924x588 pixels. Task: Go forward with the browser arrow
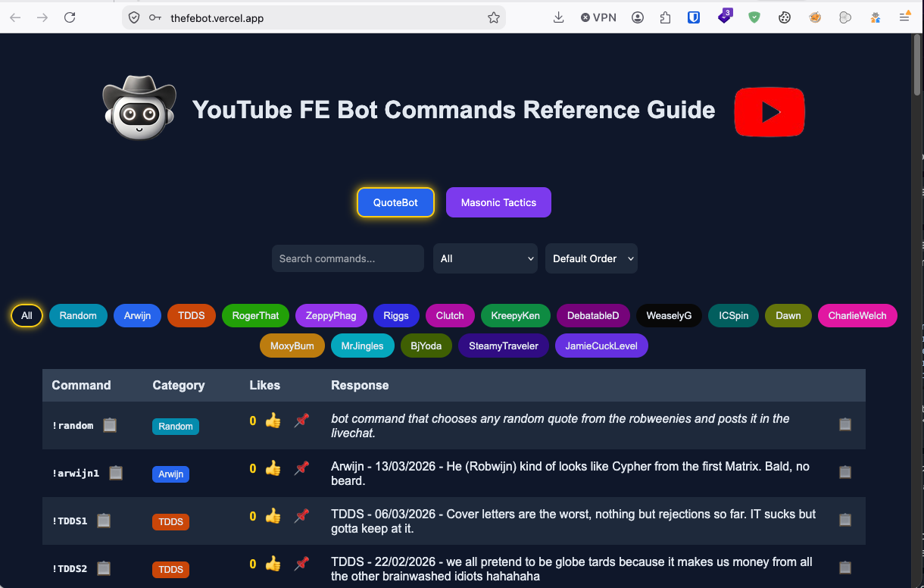(42, 17)
